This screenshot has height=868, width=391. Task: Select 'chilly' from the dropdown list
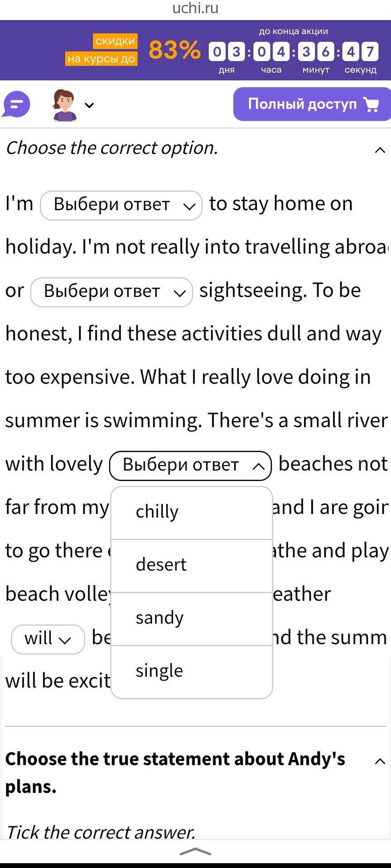[191, 513]
